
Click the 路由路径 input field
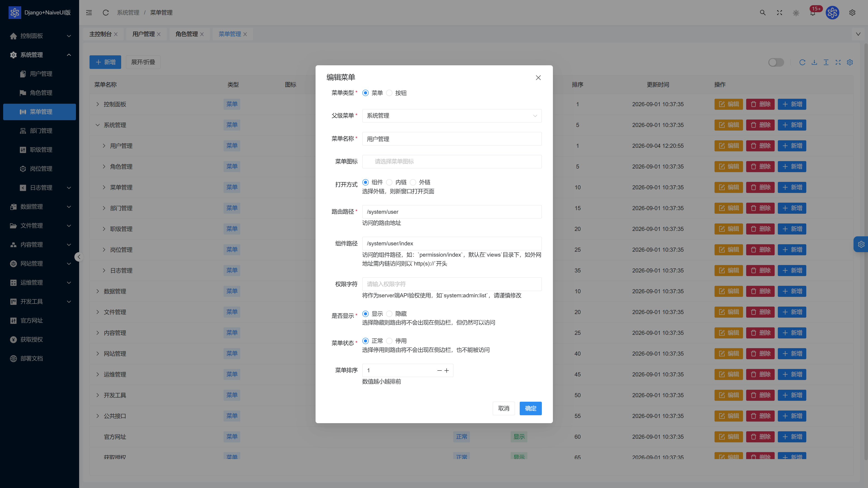tap(452, 212)
